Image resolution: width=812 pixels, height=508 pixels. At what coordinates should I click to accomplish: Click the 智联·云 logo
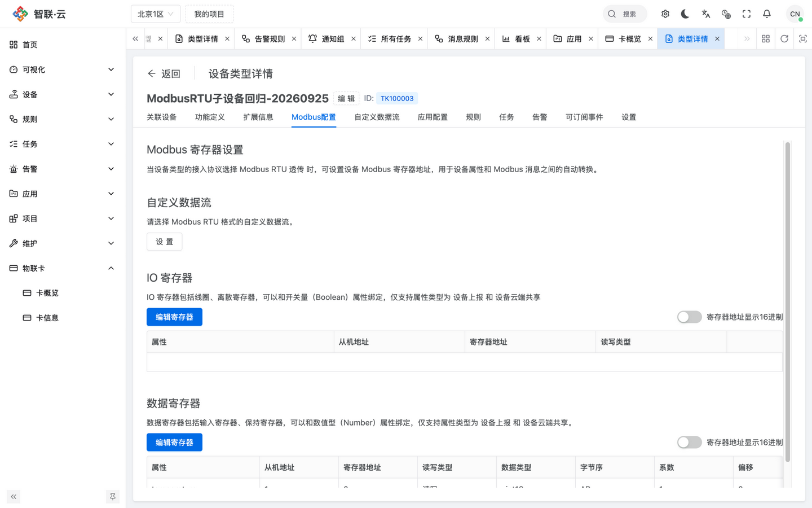39,14
